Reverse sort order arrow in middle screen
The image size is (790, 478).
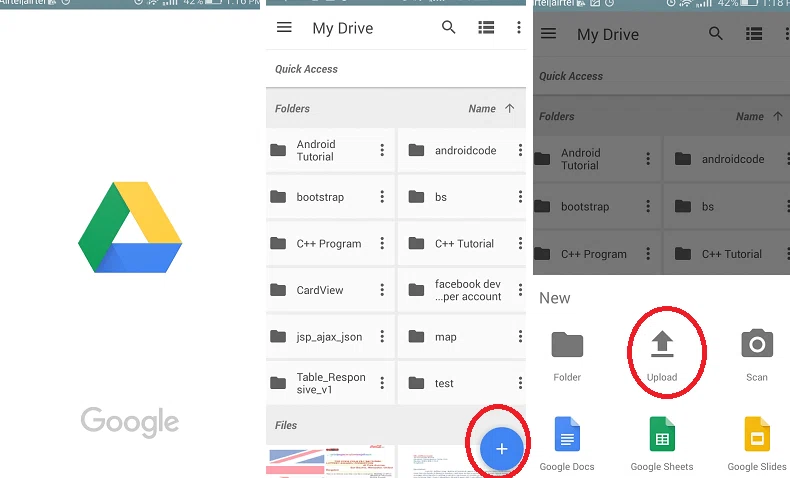tap(509, 108)
